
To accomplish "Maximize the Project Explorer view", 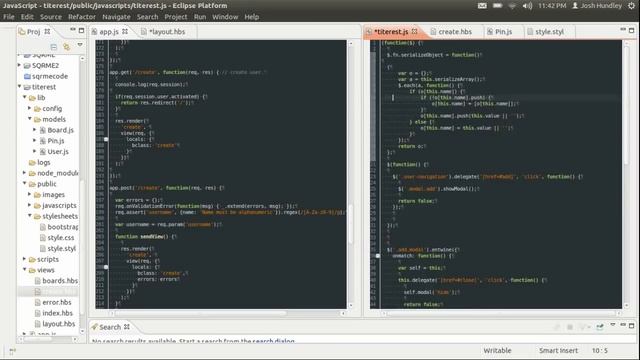I will coord(81,30).
